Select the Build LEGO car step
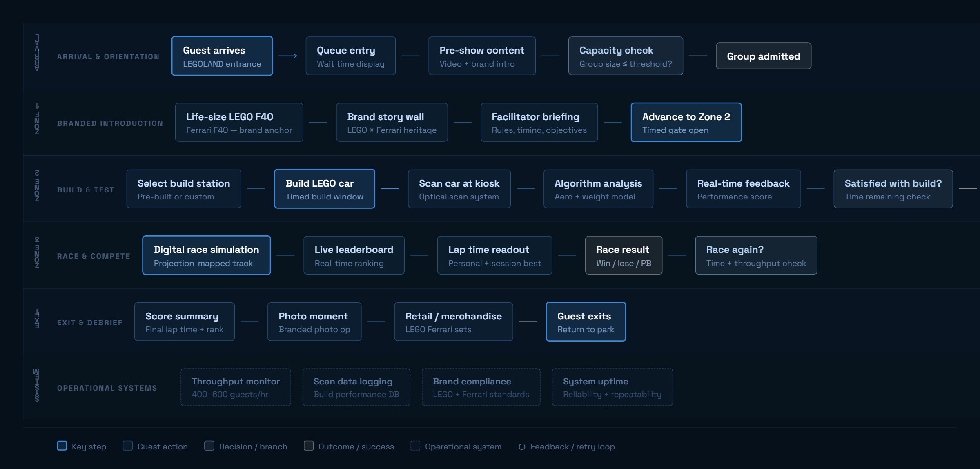Screen dimensions: 980x469 325,189
